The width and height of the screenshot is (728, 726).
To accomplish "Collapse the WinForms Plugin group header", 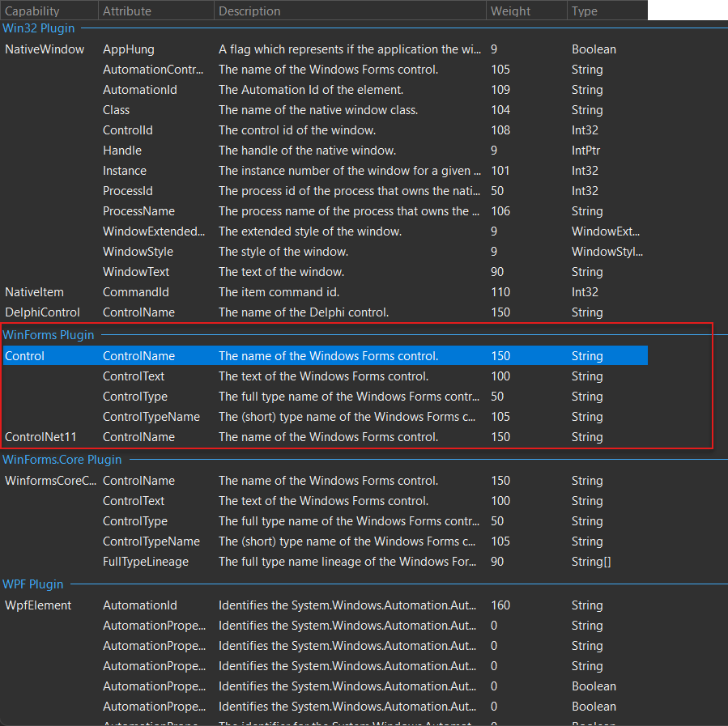I will pyautogui.click(x=49, y=335).
